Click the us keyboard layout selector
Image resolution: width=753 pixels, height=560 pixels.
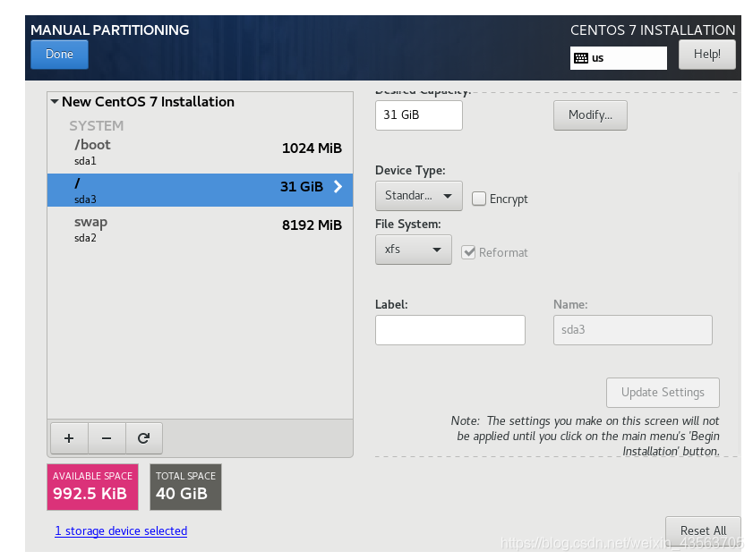coord(619,58)
